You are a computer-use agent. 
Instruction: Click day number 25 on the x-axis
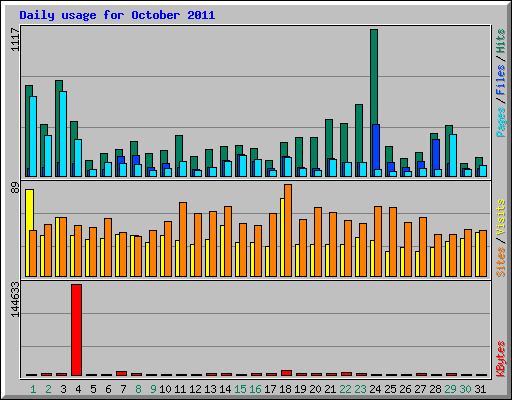tap(390, 389)
